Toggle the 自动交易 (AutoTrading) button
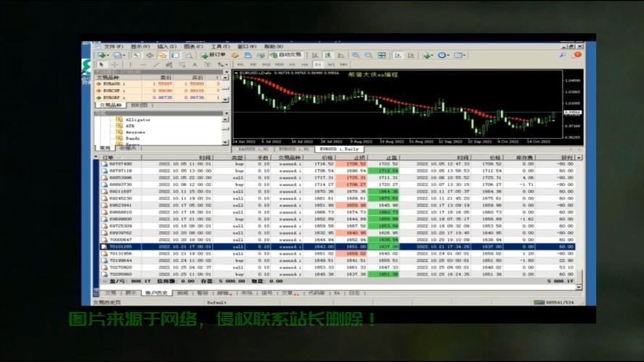Image resolution: width=644 pixels, height=362 pixels. tap(286, 55)
